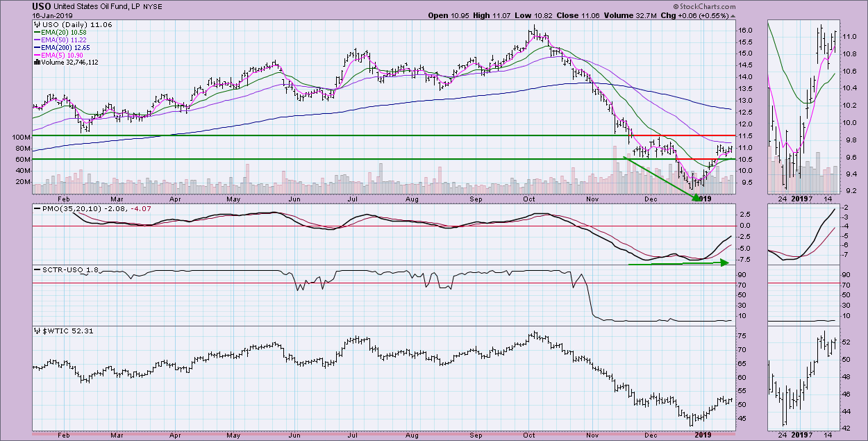Click the '$WTIC 52.31' panel label
Screen dimensions: 868x441
pos(67,331)
